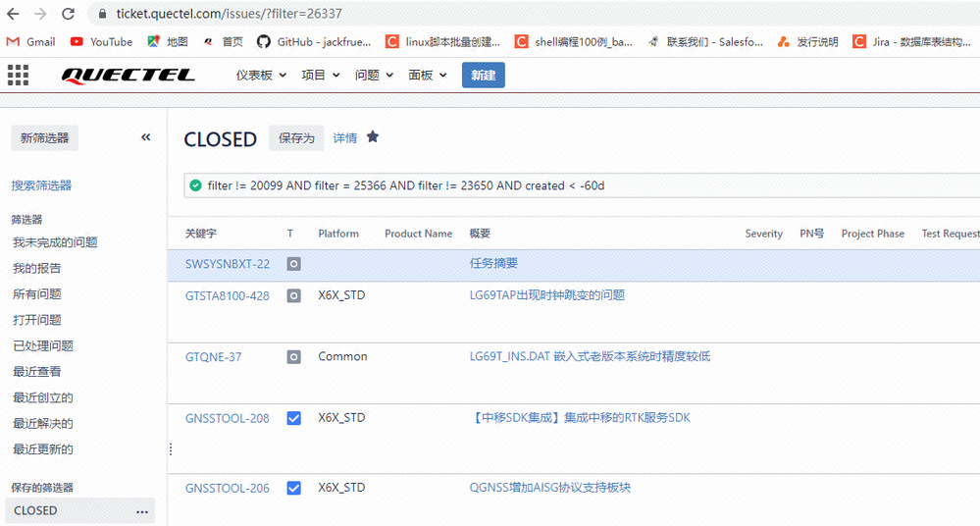Click the padlock site info icon

coord(102,14)
